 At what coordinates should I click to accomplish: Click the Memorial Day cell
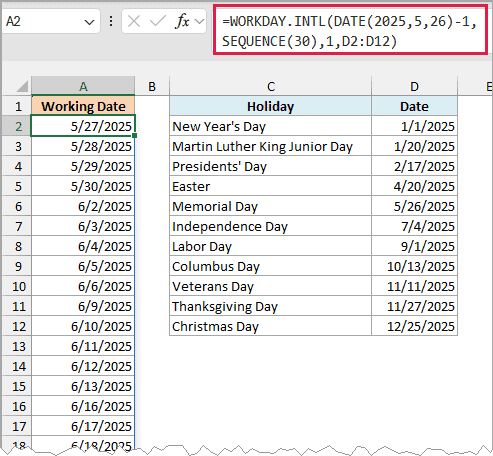pos(270,206)
